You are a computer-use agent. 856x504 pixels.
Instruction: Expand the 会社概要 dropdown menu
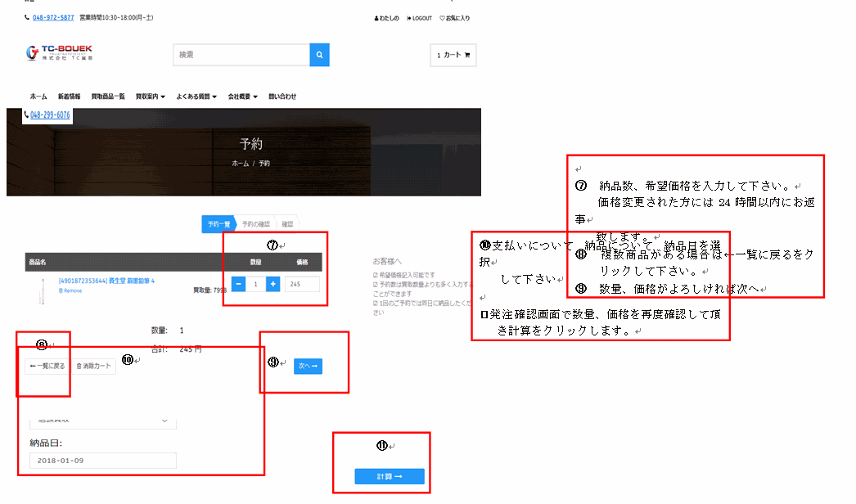[x=243, y=97]
